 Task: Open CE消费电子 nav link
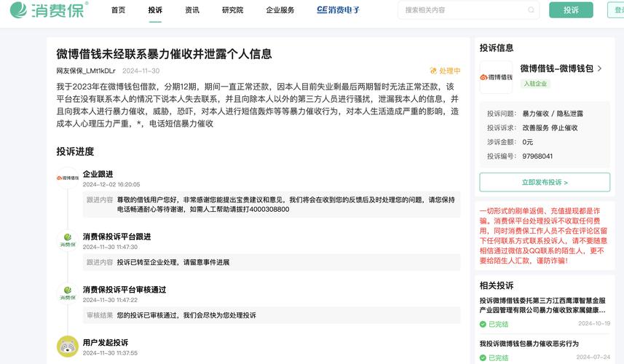pos(339,10)
